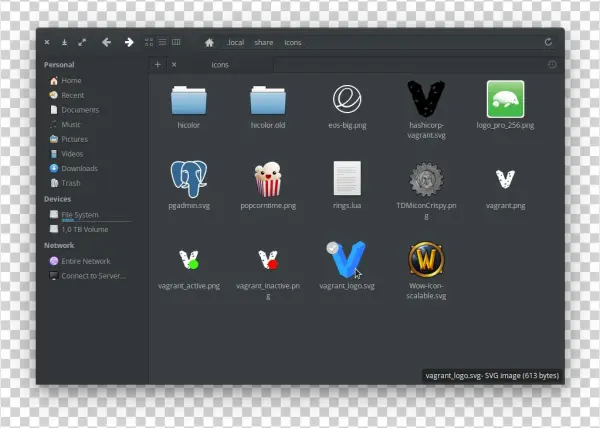Toggle selection checkmark on vagrant_logo.svg
This screenshot has height=428, width=600.
pos(333,247)
